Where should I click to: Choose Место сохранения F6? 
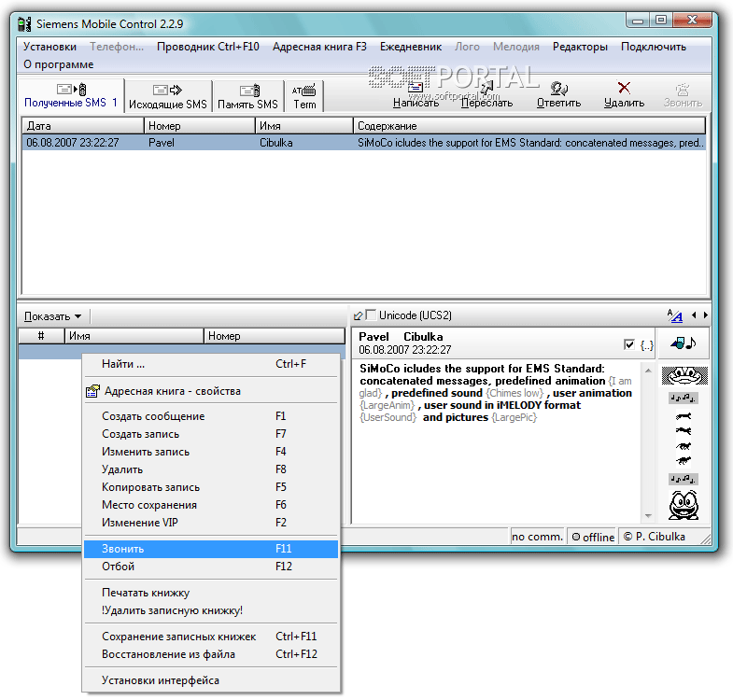click(x=211, y=505)
